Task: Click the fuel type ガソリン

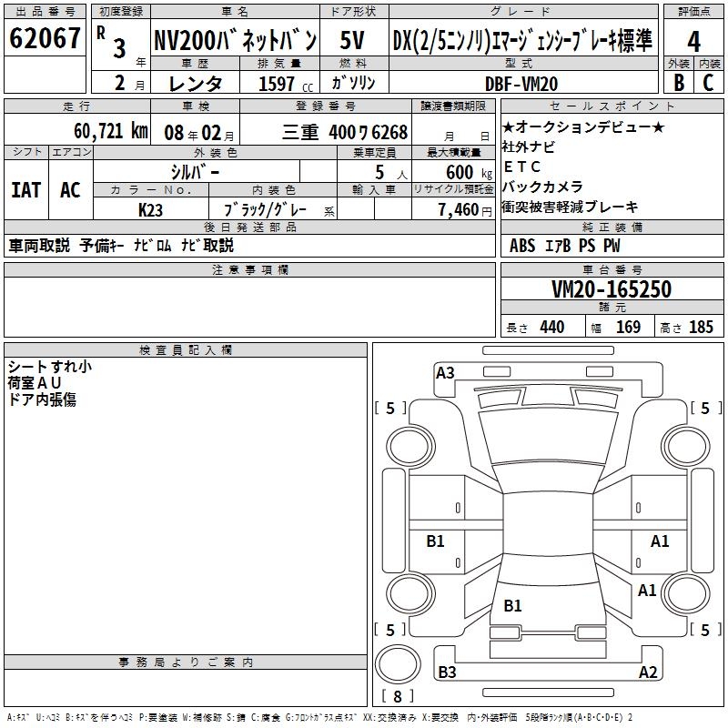Action: [353, 83]
